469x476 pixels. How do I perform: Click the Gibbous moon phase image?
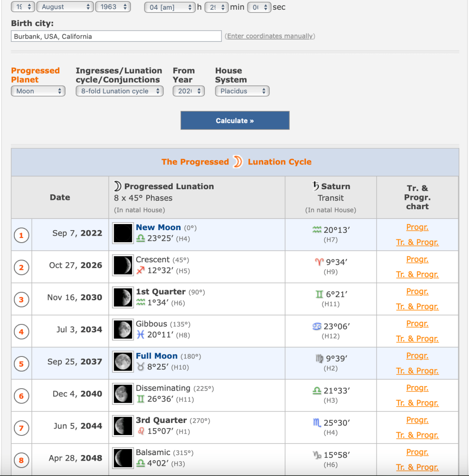click(x=123, y=330)
